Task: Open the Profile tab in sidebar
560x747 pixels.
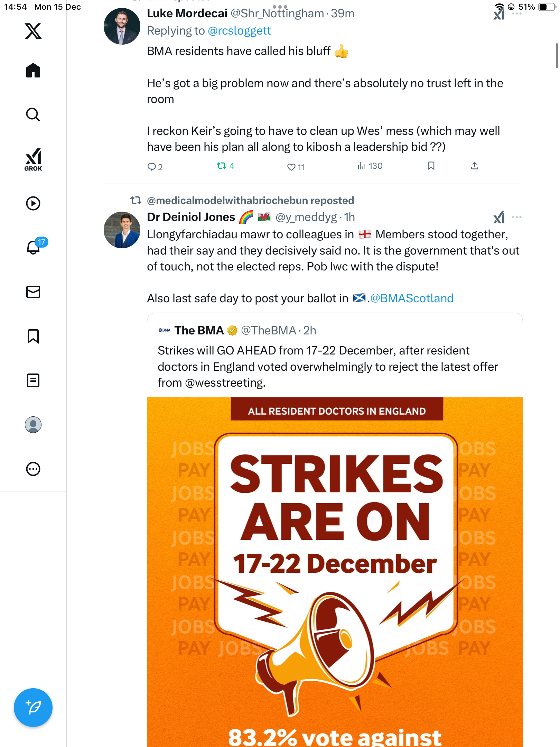Action: click(33, 425)
